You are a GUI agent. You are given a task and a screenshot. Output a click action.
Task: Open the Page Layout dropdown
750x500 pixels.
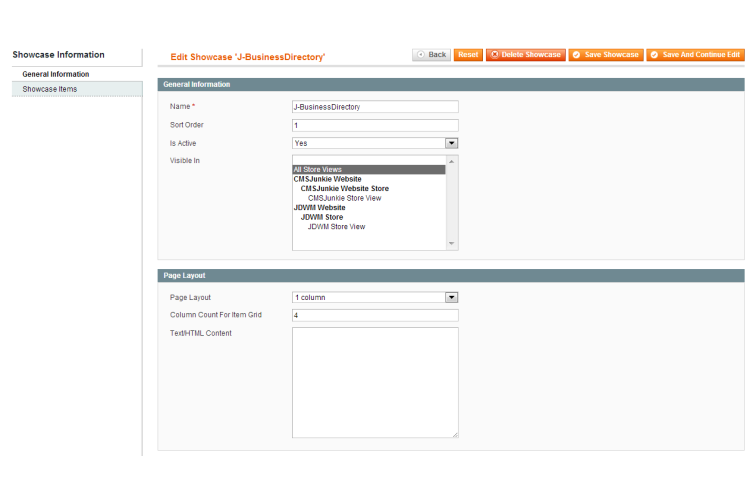pos(375,297)
